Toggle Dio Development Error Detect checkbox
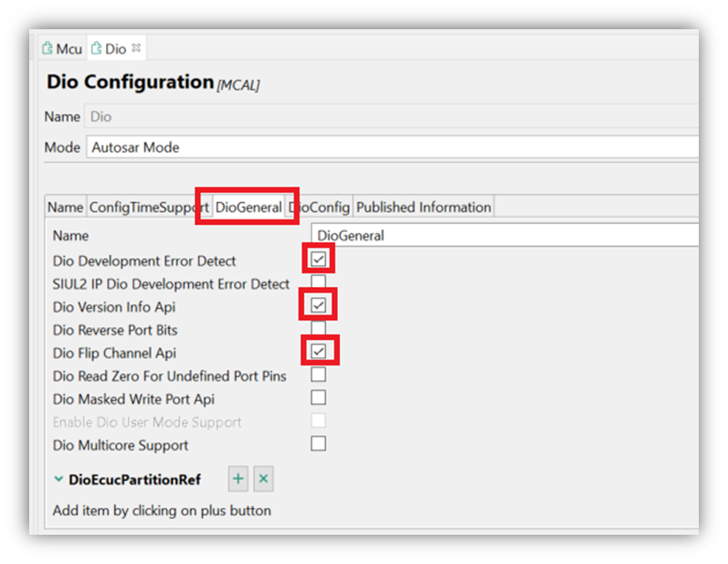Image resolution: width=728 pixels, height=564 pixels. [x=318, y=260]
